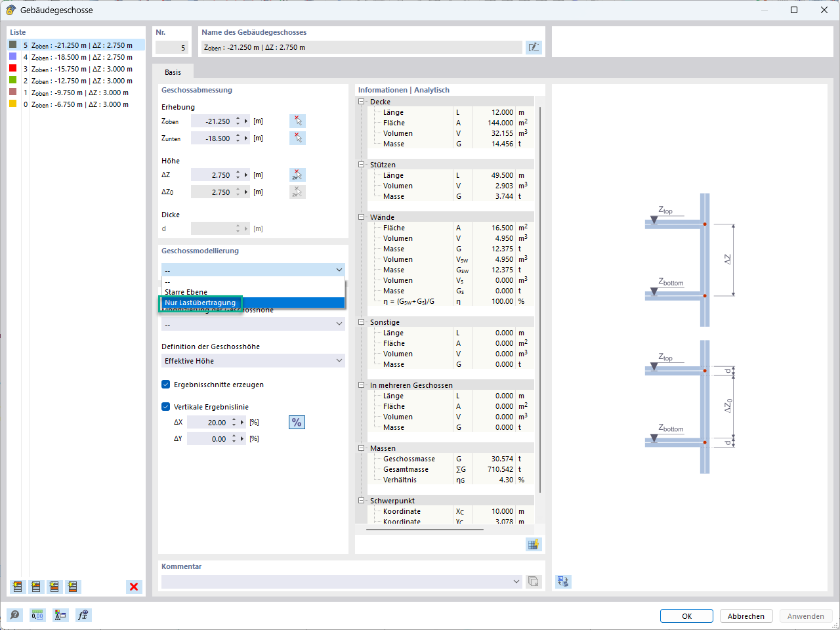The image size is (840, 630).
Task: Select storey 4 at Zoben -18.500 m
Action: click(76, 57)
